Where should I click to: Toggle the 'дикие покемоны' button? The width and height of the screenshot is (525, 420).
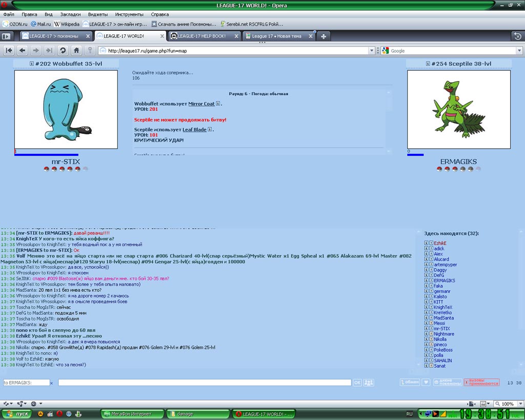click(x=448, y=382)
